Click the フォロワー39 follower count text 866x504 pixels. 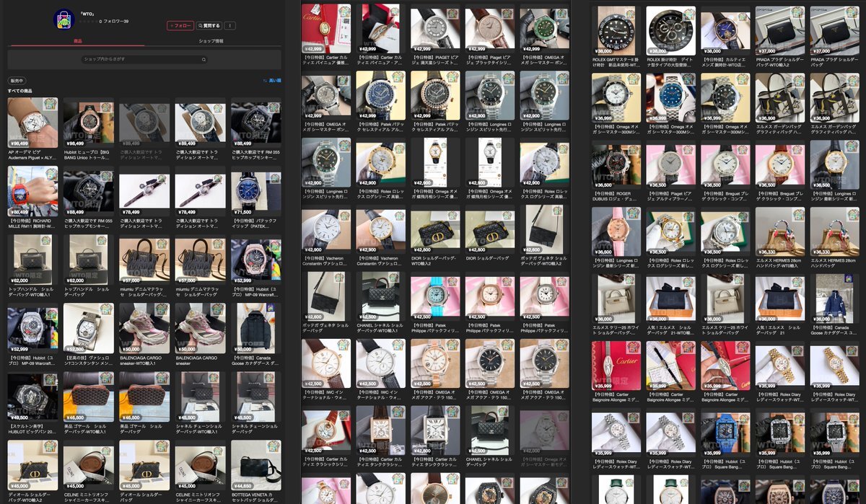pos(115,22)
